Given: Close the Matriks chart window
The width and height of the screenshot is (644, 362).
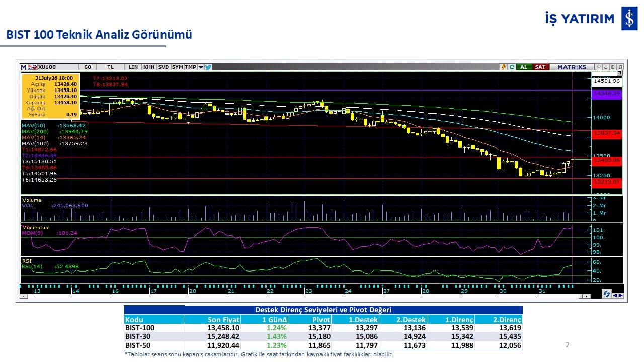Looking at the screenshot, I should [x=620, y=67].
